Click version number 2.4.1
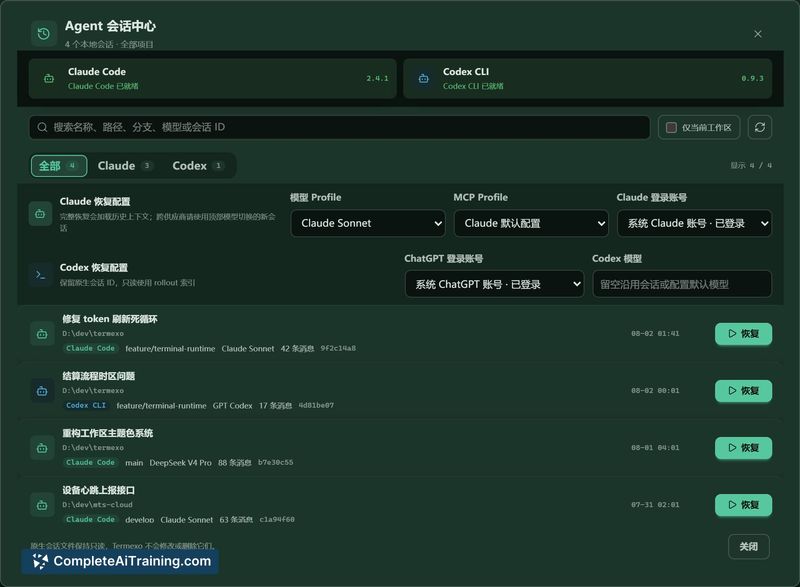The height and width of the screenshot is (587, 800). (x=377, y=79)
